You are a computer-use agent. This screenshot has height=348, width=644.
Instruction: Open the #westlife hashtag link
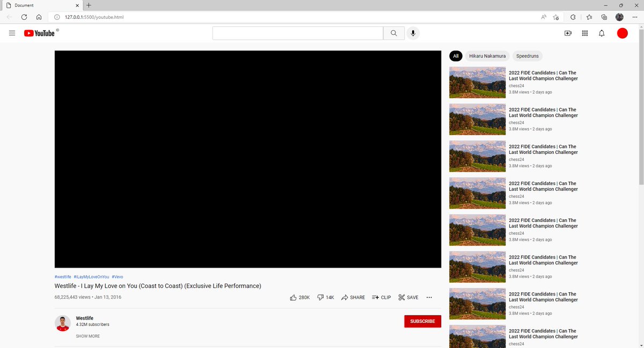click(x=63, y=277)
